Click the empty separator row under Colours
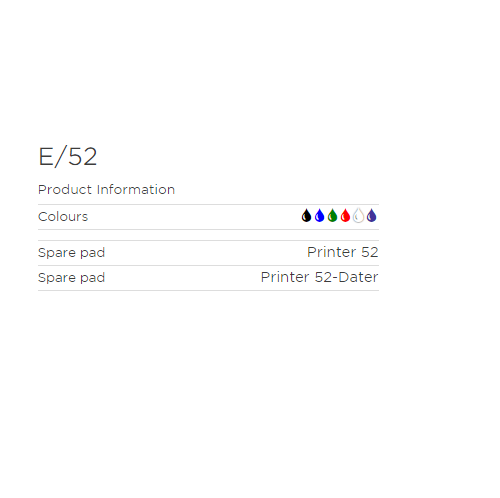 click(208, 235)
